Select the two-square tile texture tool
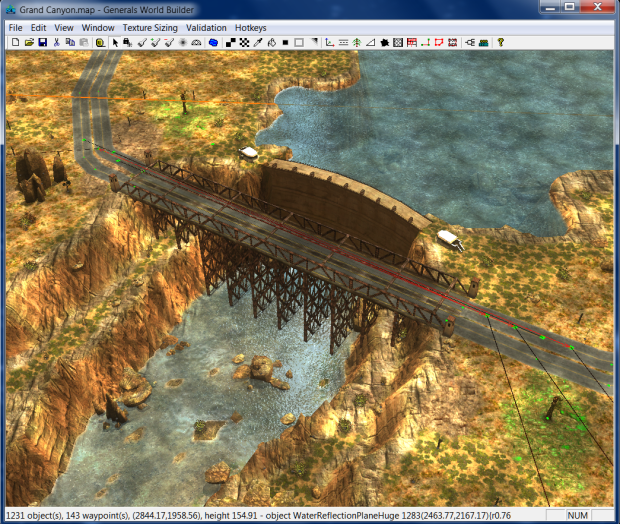Screen dimensions: 620x524 tap(231, 42)
